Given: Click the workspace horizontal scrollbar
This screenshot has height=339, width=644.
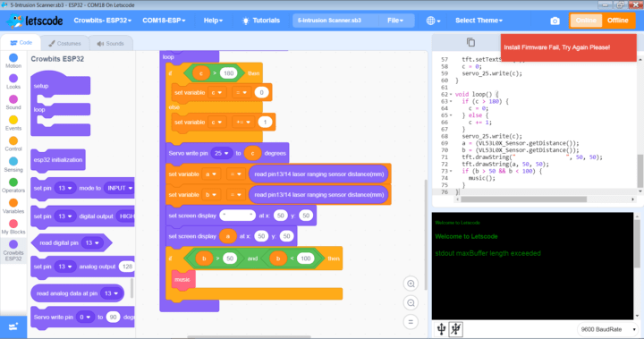Looking at the screenshot, I should tap(249, 337).
